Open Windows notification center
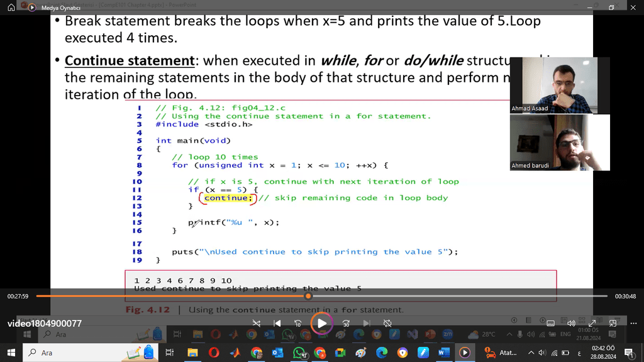Viewport: 644px width, 362px height. 629,353
